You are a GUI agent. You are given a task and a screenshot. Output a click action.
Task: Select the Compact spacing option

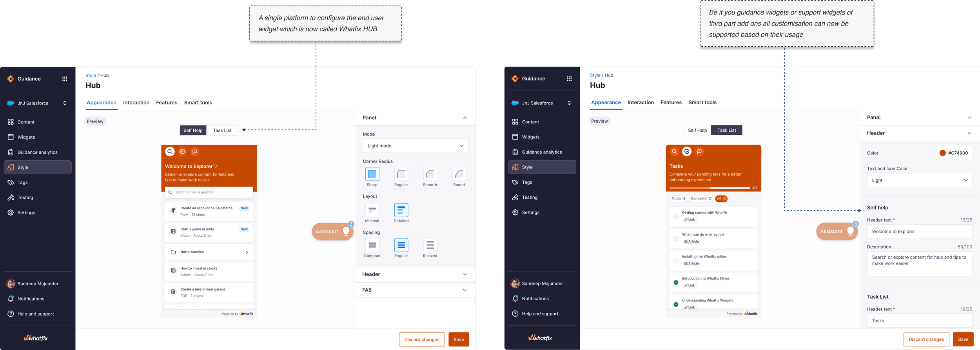pyautogui.click(x=372, y=245)
